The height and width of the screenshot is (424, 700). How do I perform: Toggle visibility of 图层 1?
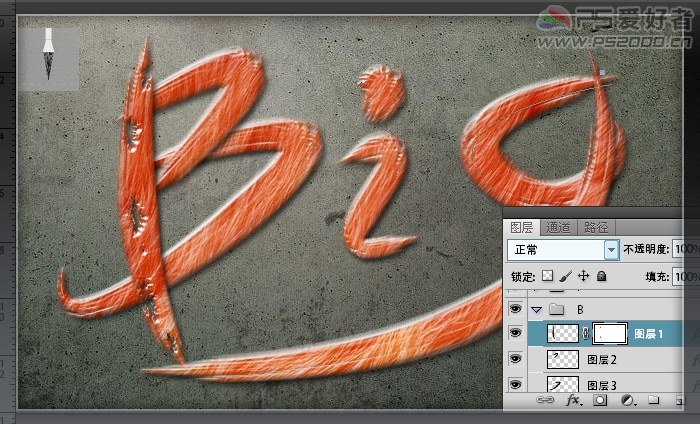[x=516, y=333]
